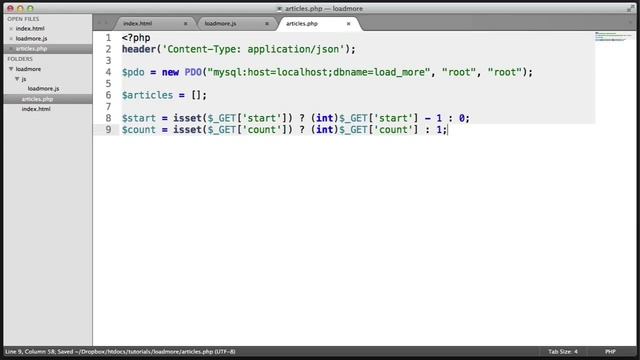This screenshot has width=640, height=360.
Task: Click the FOLDERS sidebar heading
Action: (x=20, y=59)
